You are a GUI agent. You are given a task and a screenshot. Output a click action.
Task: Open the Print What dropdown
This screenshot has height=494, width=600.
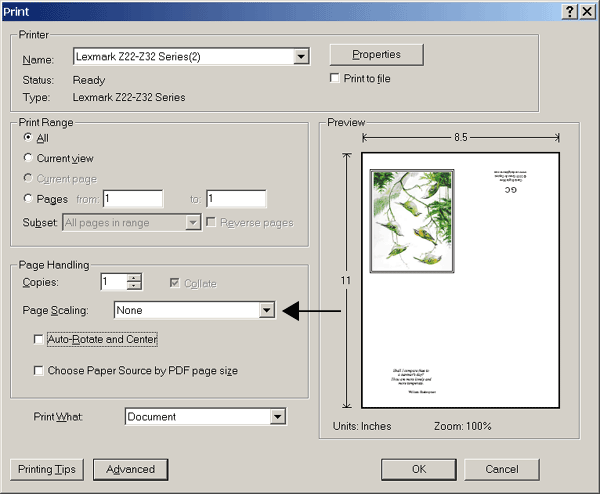click(278, 417)
